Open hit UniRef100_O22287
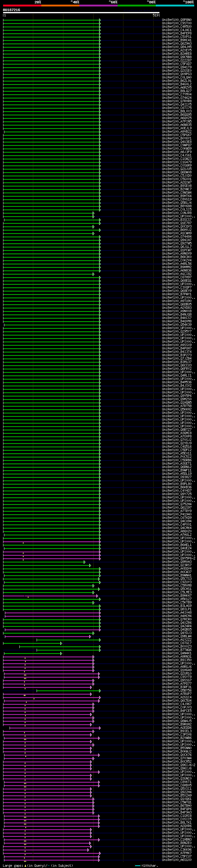197x868 pixels. pyautogui.click(x=176, y=61)
